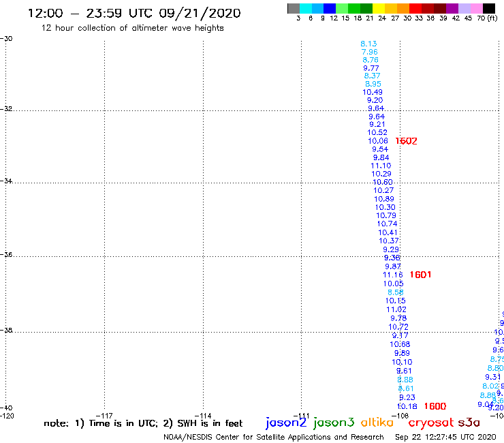The image size is (504, 443).
Task: Select the wave height value 7.96
Action: (369, 52)
